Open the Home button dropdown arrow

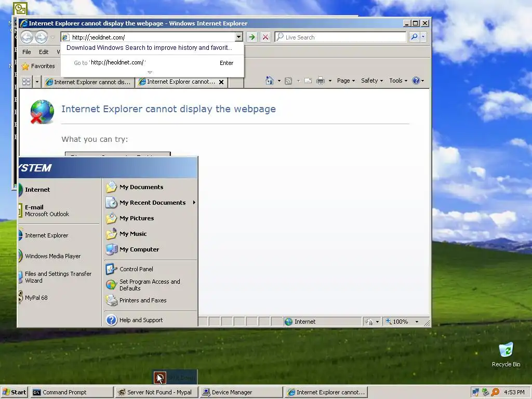[279, 81]
